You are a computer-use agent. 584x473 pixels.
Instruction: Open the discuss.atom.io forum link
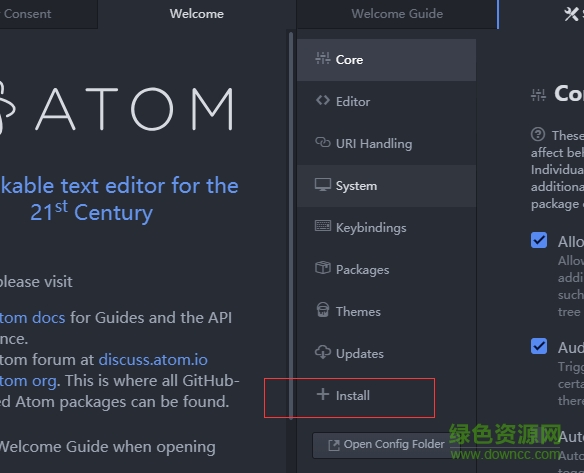(153, 360)
